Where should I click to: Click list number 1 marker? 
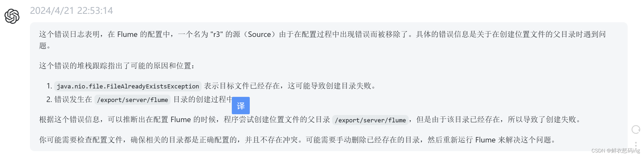pyautogui.click(x=49, y=86)
